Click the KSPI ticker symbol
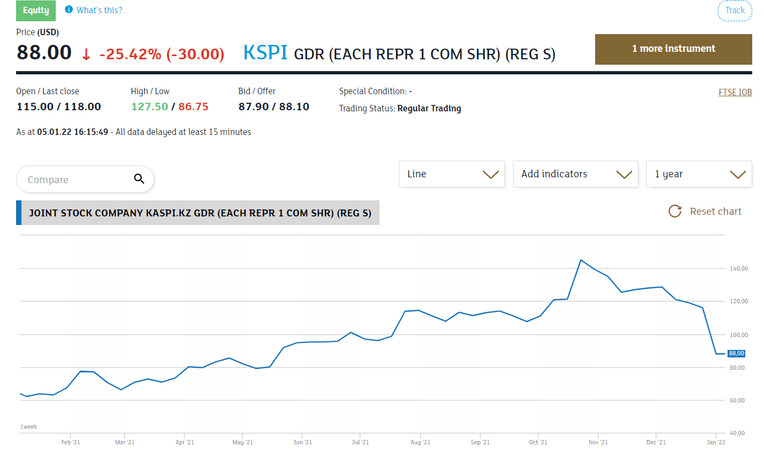Image resolution: width=764 pixels, height=450 pixels. [265, 53]
